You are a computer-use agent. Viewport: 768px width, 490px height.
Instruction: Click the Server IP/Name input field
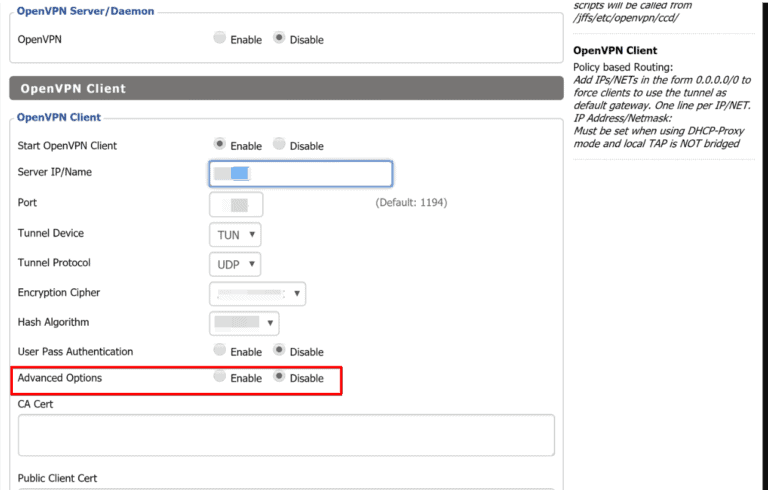[300, 173]
